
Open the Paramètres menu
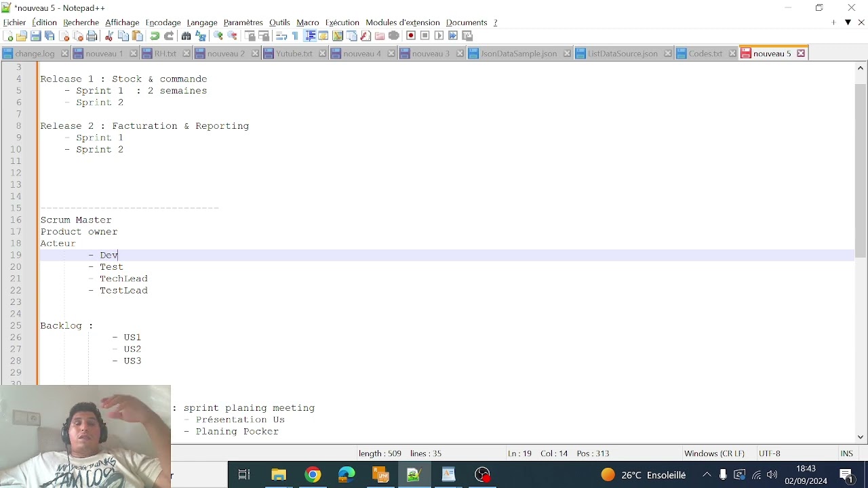pos(243,22)
